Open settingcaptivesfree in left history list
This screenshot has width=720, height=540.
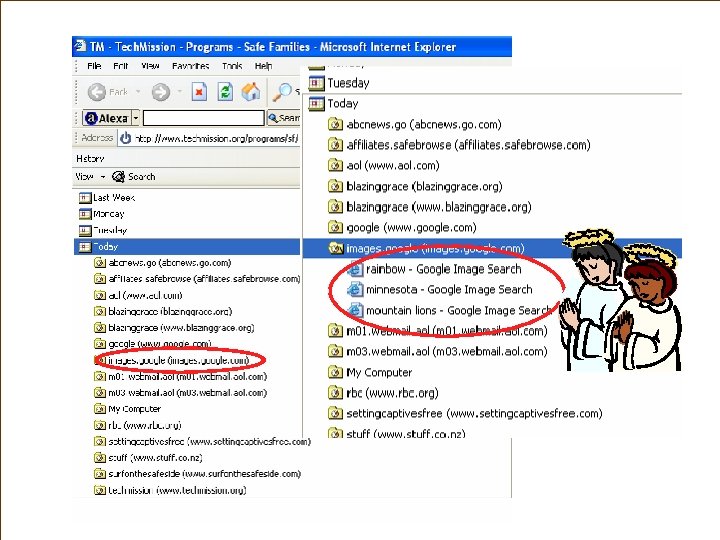pyautogui.click(x=202, y=441)
